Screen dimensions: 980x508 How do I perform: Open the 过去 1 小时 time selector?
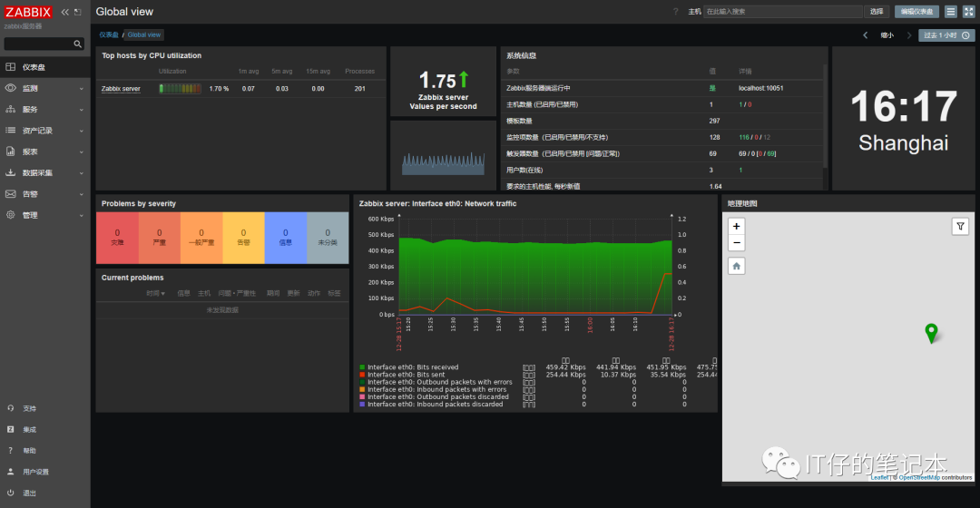tap(946, 35)
